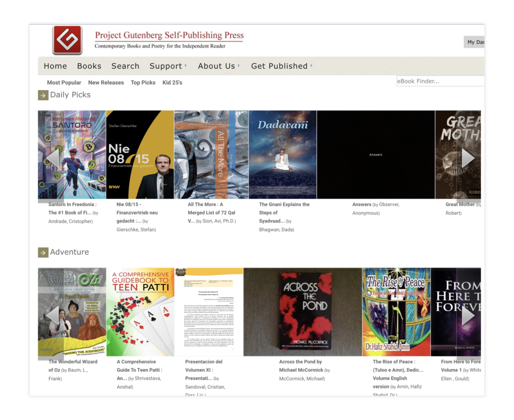Click author McCormick, Michael
Viewport: 514px width, 420px height.
tap(302, 379)
